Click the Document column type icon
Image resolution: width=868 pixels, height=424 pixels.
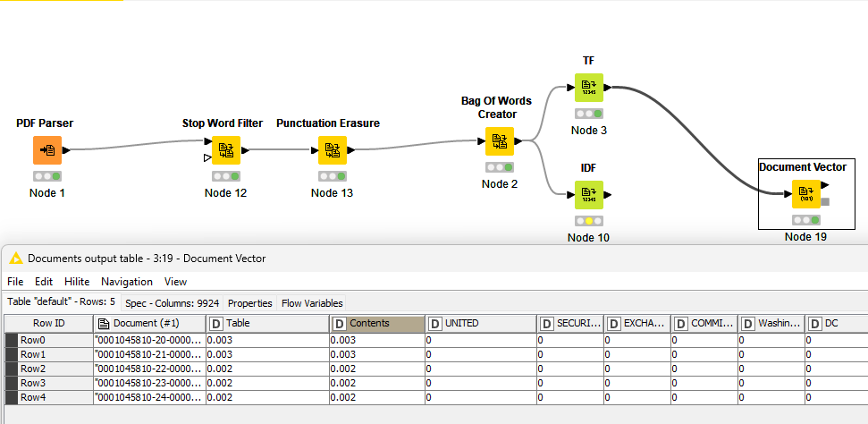(104, 323)
